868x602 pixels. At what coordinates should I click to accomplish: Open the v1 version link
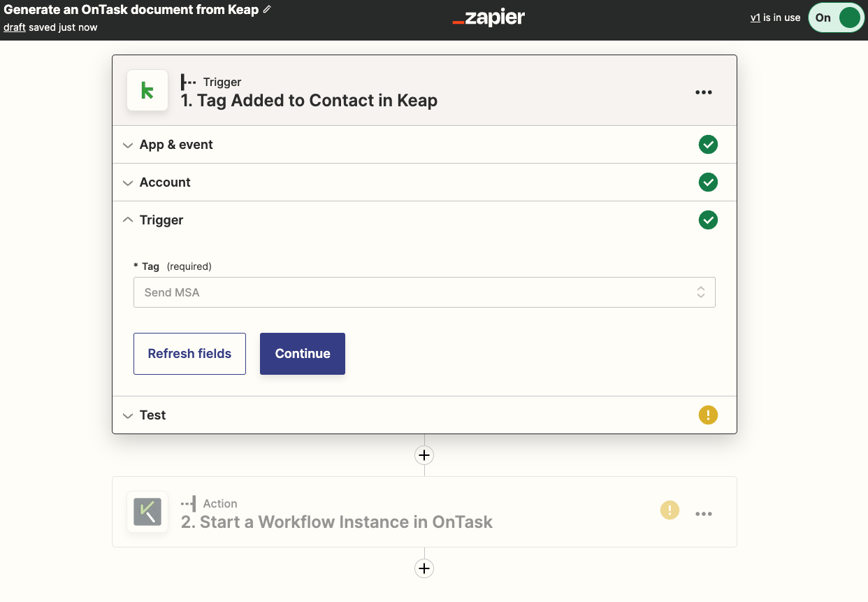click(x=755, y=17)
